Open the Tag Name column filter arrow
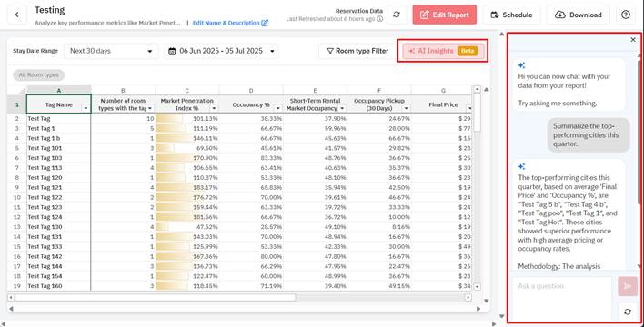 coord(86,108)
